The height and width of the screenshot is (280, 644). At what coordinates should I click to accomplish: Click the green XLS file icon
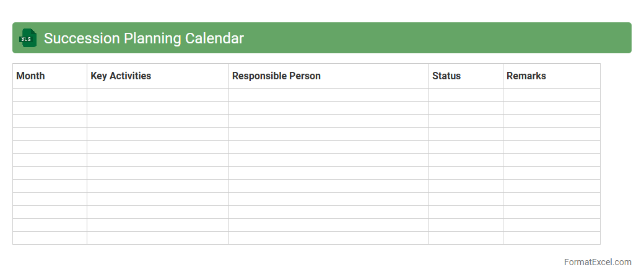click(x=28, y=38)
